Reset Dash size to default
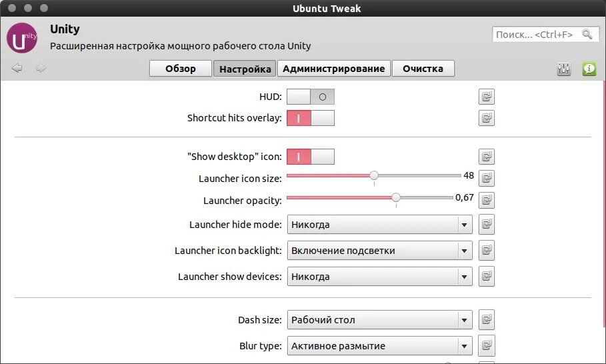 pyautogui.click(x=487, y=320)
